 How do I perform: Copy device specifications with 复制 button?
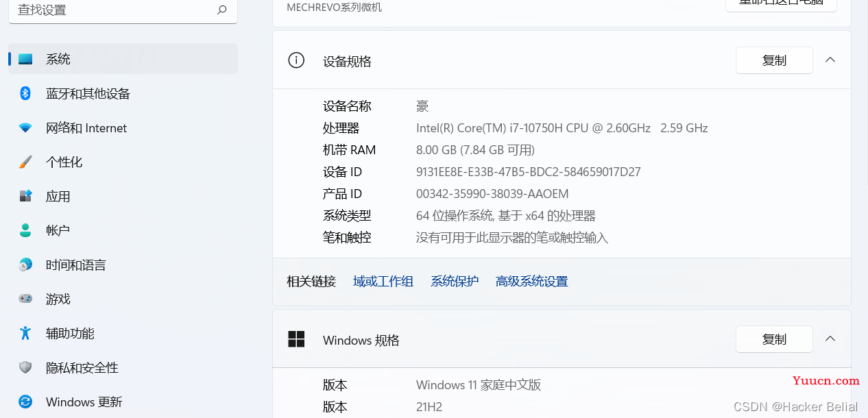point(774,60)
